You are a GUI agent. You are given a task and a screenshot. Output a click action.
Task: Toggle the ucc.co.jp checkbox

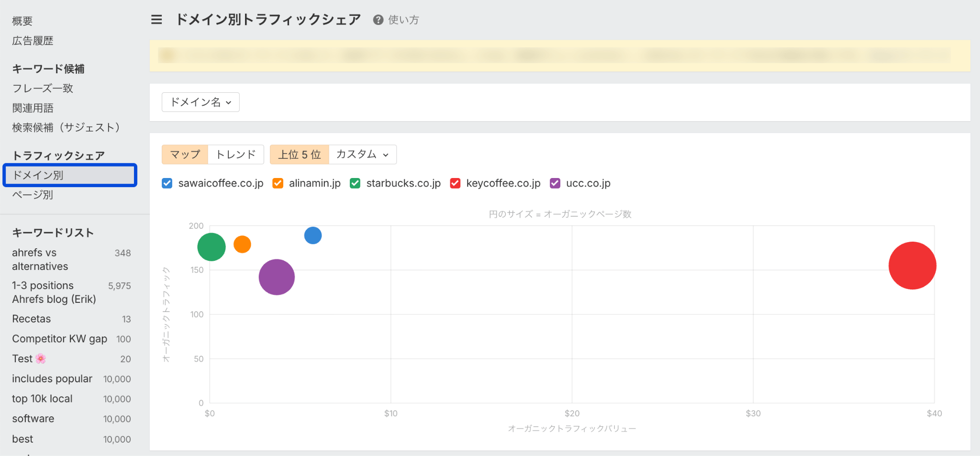pyautogui.click(x=555, y=183)
